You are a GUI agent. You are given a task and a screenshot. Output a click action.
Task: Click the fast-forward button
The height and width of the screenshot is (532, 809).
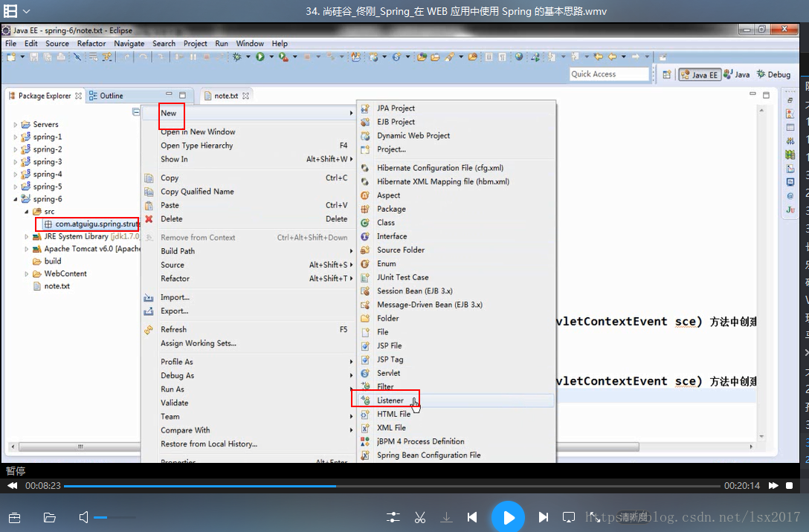773,486
